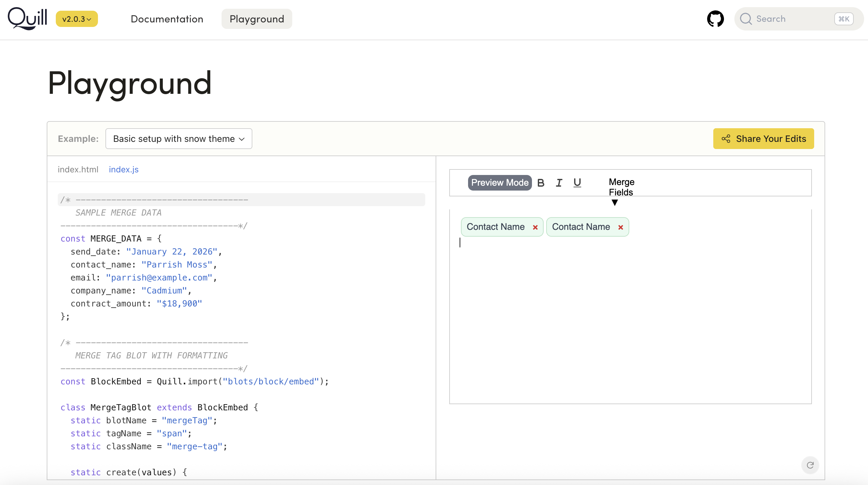Click the "Parrish Moss" string in code
Viewport: 868px width, 485px height.
point(177,265)
